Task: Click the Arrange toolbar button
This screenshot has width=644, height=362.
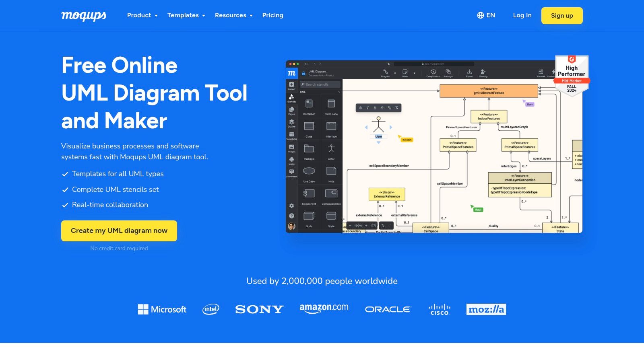Action: pyautogui.click(x=448, y=73)
